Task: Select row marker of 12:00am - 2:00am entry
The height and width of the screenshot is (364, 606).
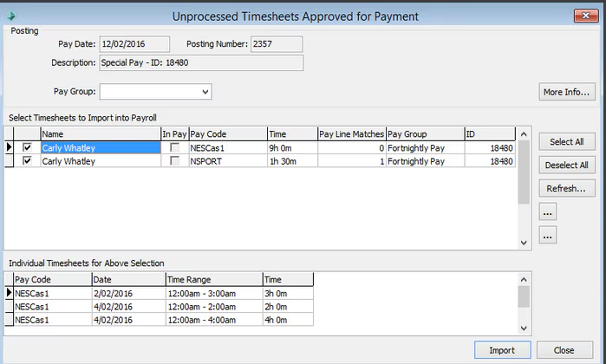Action: pos(9,307)
